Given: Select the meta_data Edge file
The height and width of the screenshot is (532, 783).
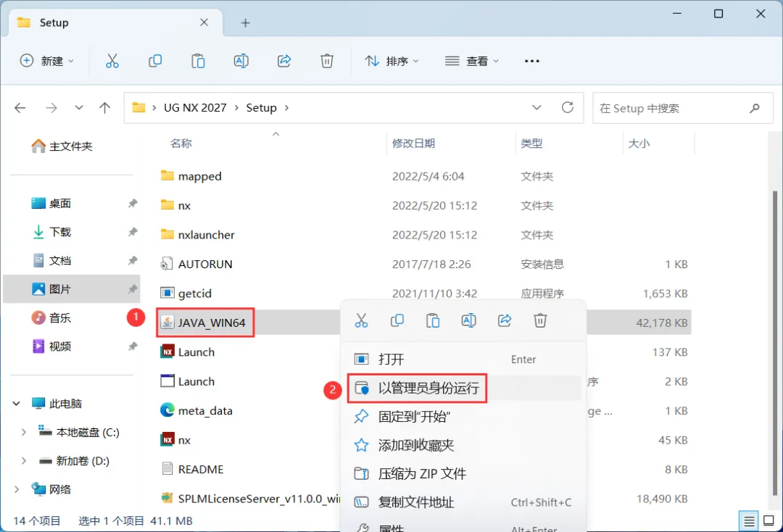Looking at the screenshot, I should (196, 411).
